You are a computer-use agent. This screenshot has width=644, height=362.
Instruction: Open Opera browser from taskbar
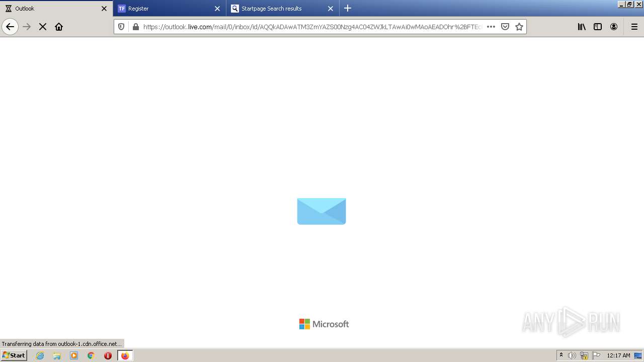pyautogui.click(x=108, y=355)
